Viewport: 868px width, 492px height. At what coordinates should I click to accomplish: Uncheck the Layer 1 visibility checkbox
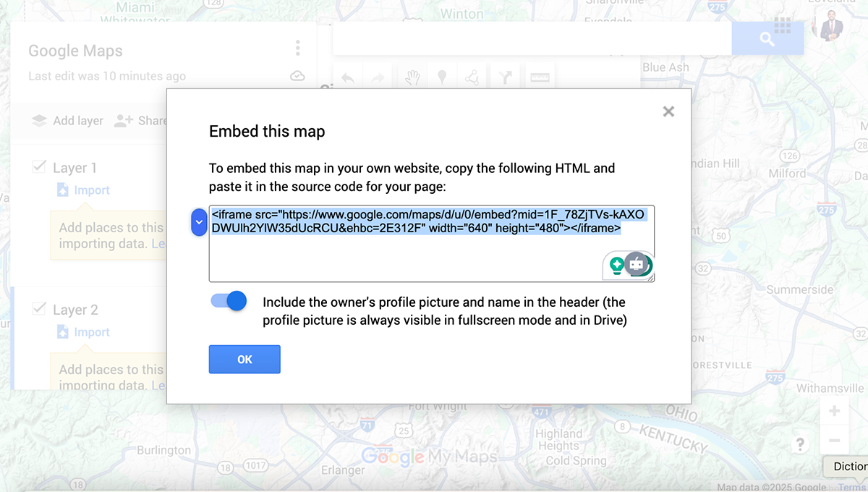coord(40,167)
